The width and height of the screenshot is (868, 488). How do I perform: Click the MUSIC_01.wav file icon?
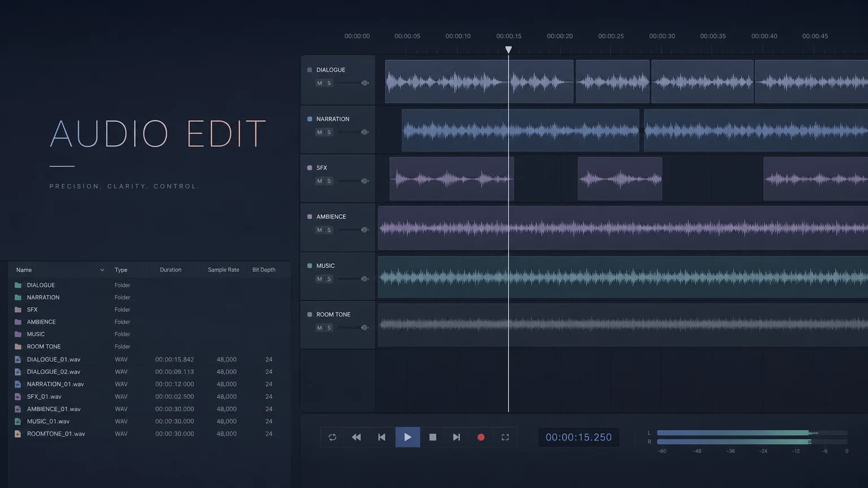click(x=18, y=421)
